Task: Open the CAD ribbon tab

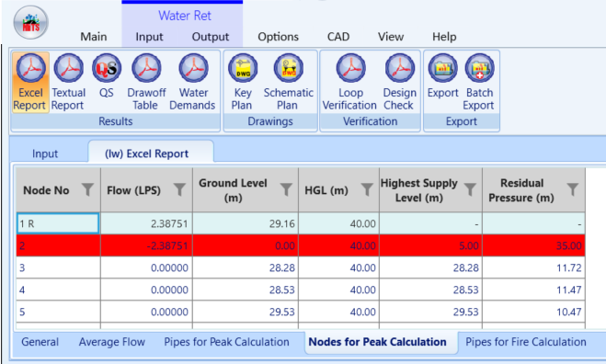Action: pos(338,37)
